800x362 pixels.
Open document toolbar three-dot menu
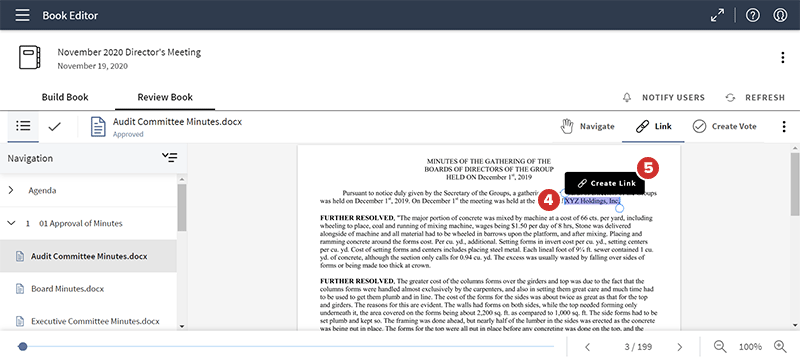click(784, 126)
